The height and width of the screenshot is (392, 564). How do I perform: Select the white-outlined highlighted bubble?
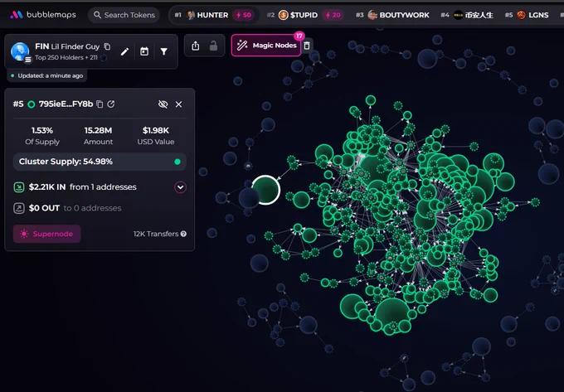(266, 190)
